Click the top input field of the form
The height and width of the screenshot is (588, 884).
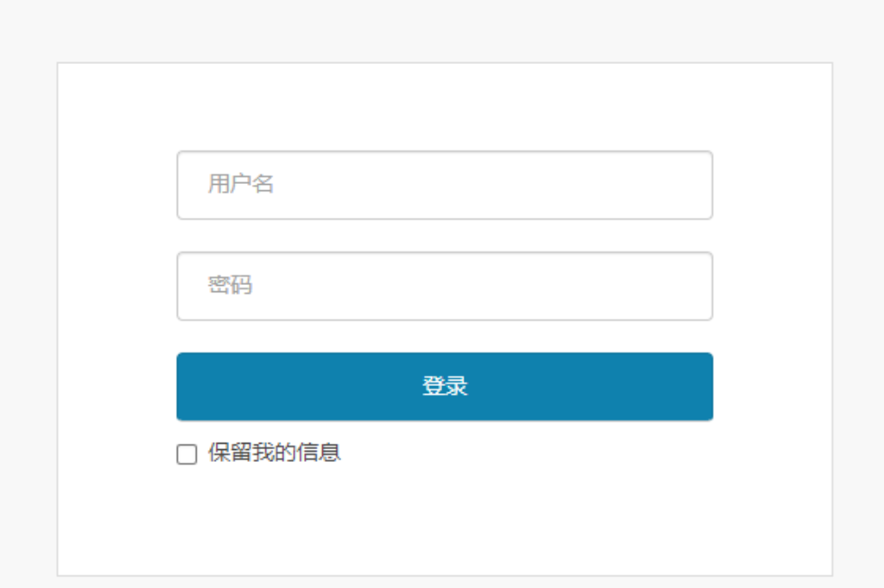point(444,184)
